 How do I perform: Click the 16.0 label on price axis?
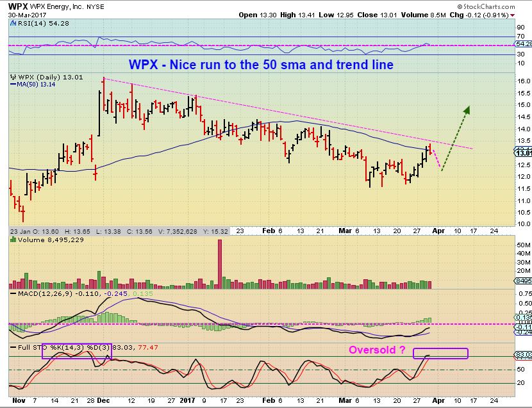524,81
